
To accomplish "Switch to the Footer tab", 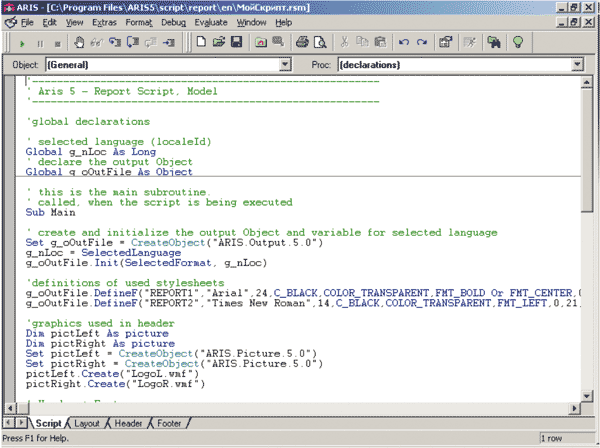I will tap(169, 423).
